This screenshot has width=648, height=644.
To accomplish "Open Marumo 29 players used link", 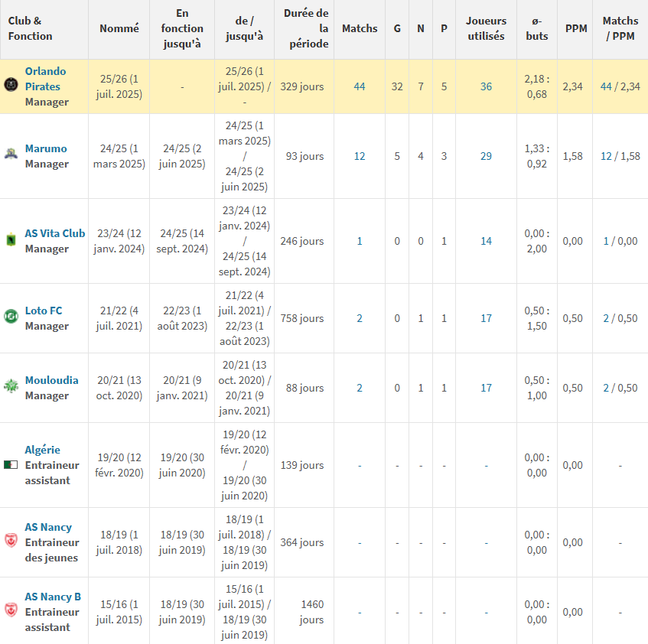I will (x=486, y=156).
